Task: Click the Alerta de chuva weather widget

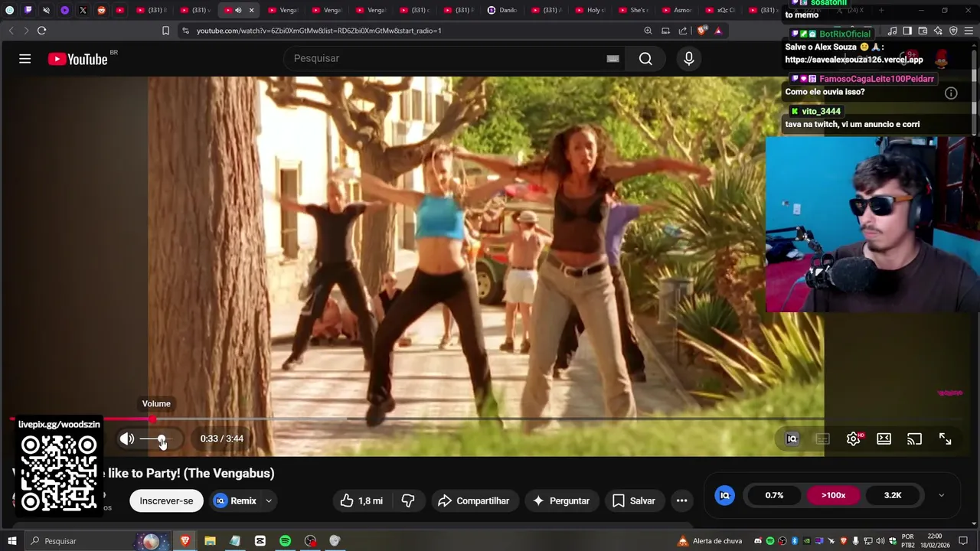Action: [x=710, y=541]
